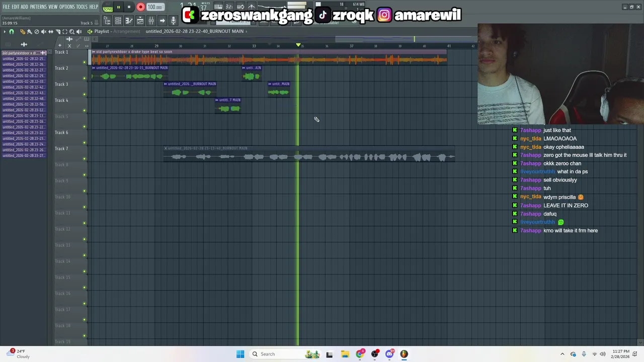
Task: Click the red Record button
Action: tap(140, 7)
